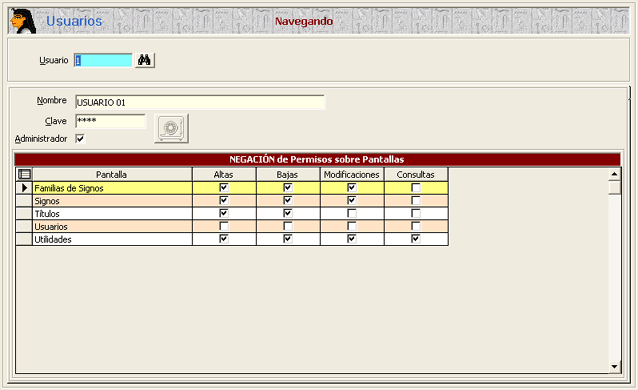This screenshot has height=390, width=638.
Task: Click the row selector left of Usuarios row
Action: [x=24, y=226]
